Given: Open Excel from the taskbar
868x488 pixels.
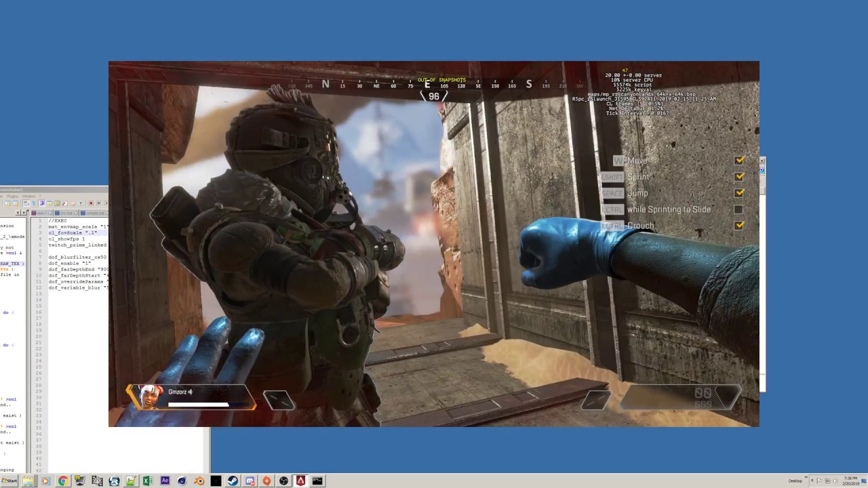Looking at the screenshot, I should [148, 481].
